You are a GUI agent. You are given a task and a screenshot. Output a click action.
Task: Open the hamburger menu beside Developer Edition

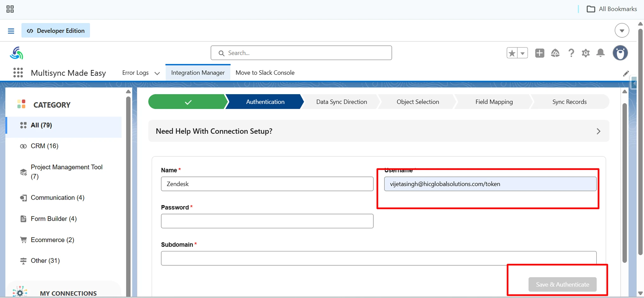(11, 31)
